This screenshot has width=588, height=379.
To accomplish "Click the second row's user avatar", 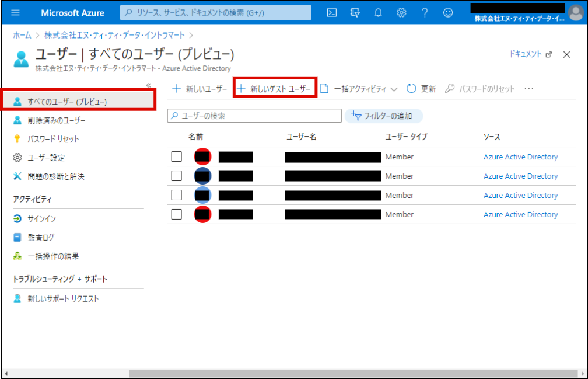I will tap(202, 176).
